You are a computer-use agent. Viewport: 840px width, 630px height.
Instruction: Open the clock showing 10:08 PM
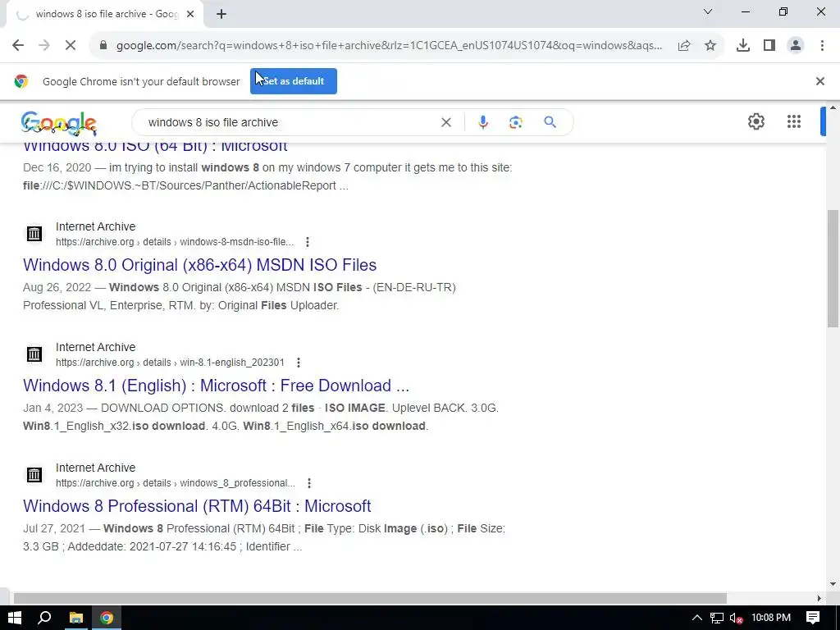pyautogui.click(x=771, y=618)
